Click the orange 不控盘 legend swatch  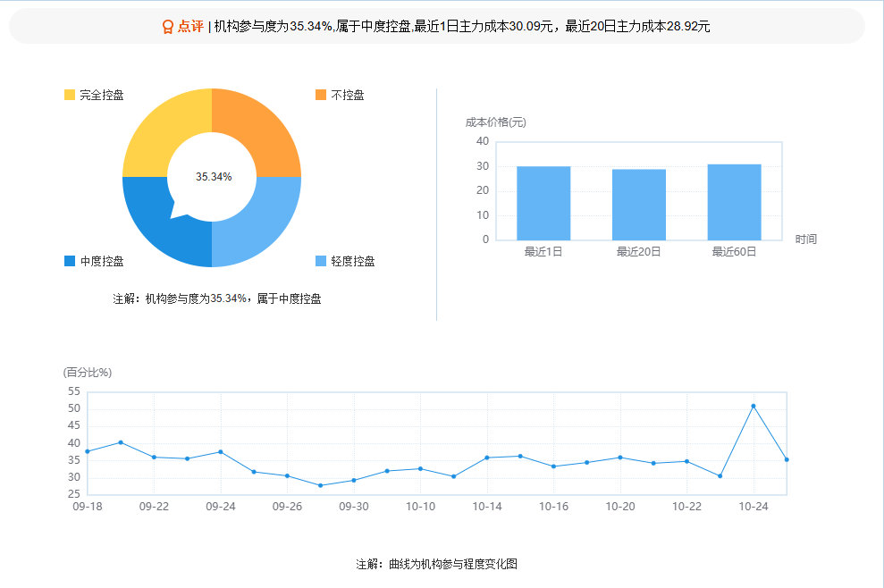321,95
